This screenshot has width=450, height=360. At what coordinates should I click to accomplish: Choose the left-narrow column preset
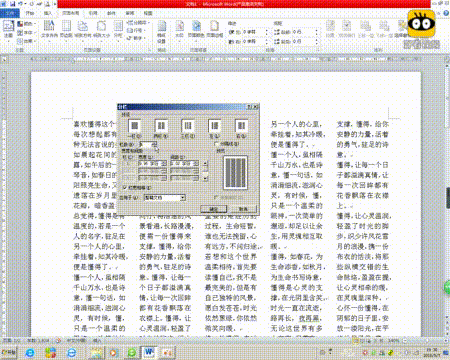pyautogui.click(x=215, y=126)
